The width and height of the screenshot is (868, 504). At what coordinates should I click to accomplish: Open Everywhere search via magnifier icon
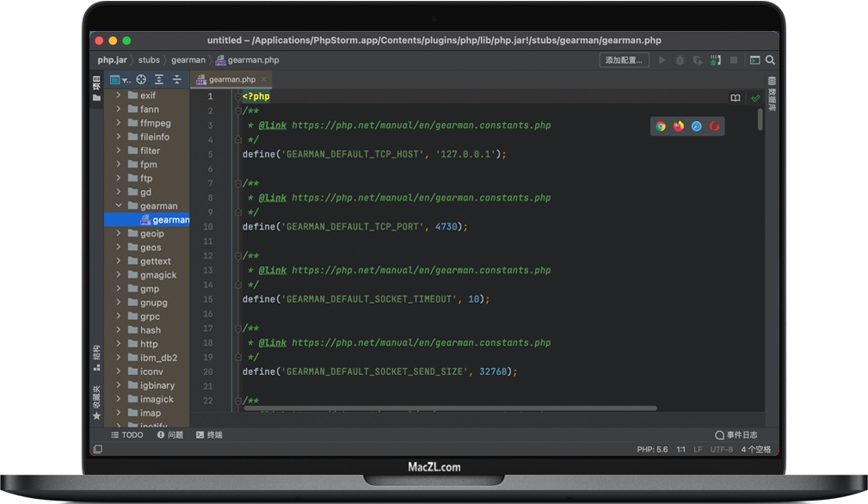coord(768,60)
